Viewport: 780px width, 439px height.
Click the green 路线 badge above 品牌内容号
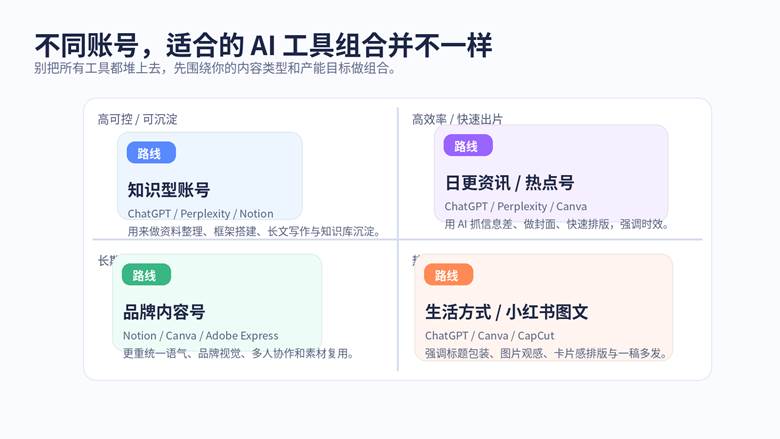(x=145, y=275)
